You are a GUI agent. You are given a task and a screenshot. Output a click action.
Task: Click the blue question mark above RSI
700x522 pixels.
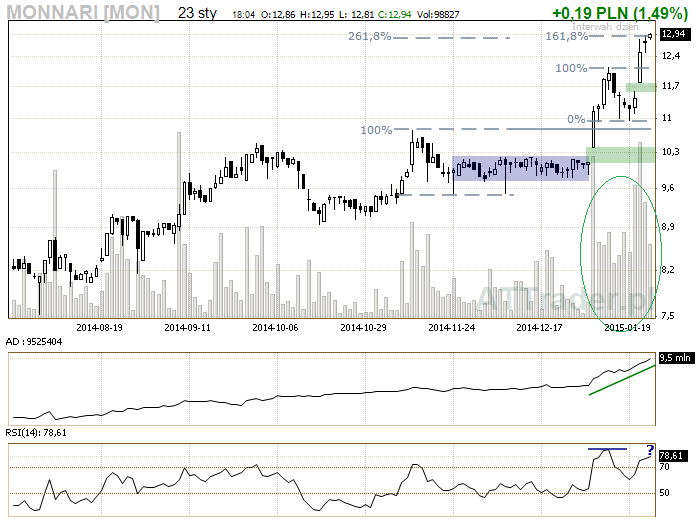650,450
